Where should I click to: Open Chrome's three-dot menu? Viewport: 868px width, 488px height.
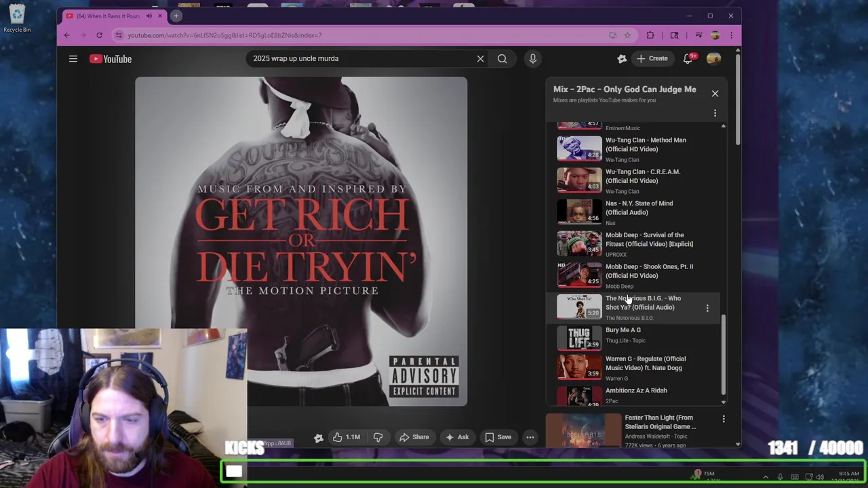tap(731, 35)
